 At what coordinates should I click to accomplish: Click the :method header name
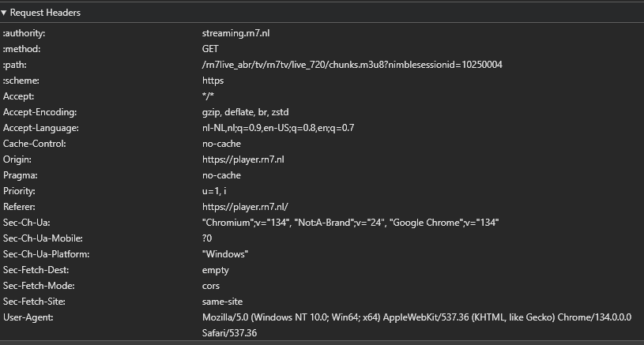pos(21,49)
